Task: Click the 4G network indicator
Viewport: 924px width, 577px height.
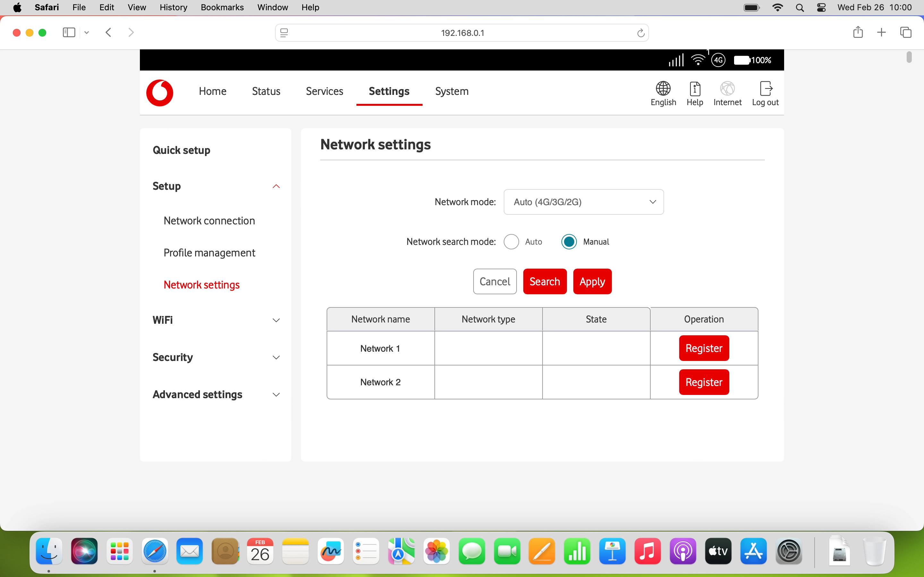Action: pyautogui.click(x=719, y=60)
